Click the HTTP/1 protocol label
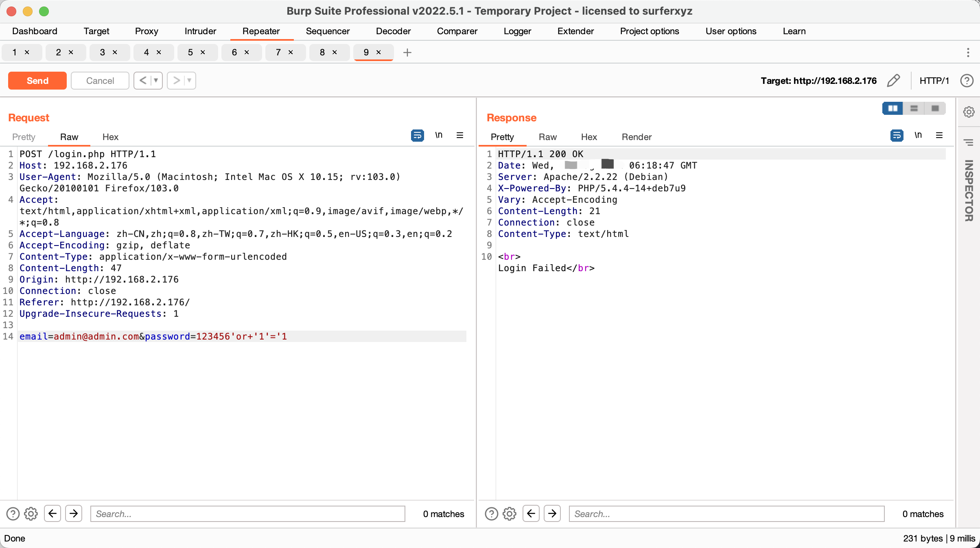 click(934, 81)
